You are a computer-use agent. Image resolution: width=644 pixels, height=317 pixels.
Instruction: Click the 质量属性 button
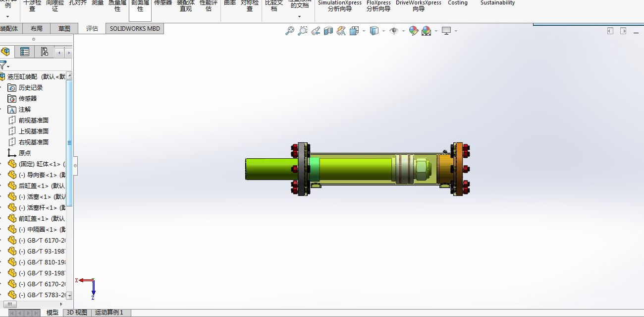(x=117, y=6)
